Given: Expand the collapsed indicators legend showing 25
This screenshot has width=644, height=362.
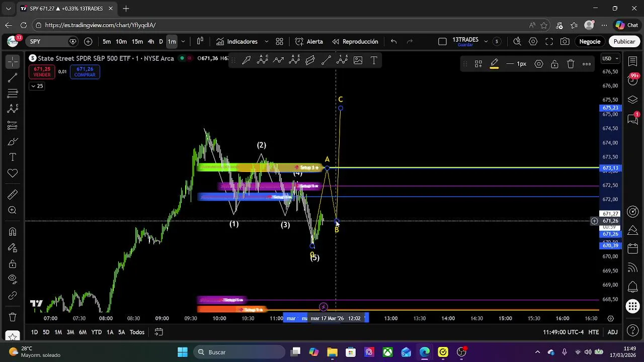Looking at the screenshot, I should (x=37, y=86).
